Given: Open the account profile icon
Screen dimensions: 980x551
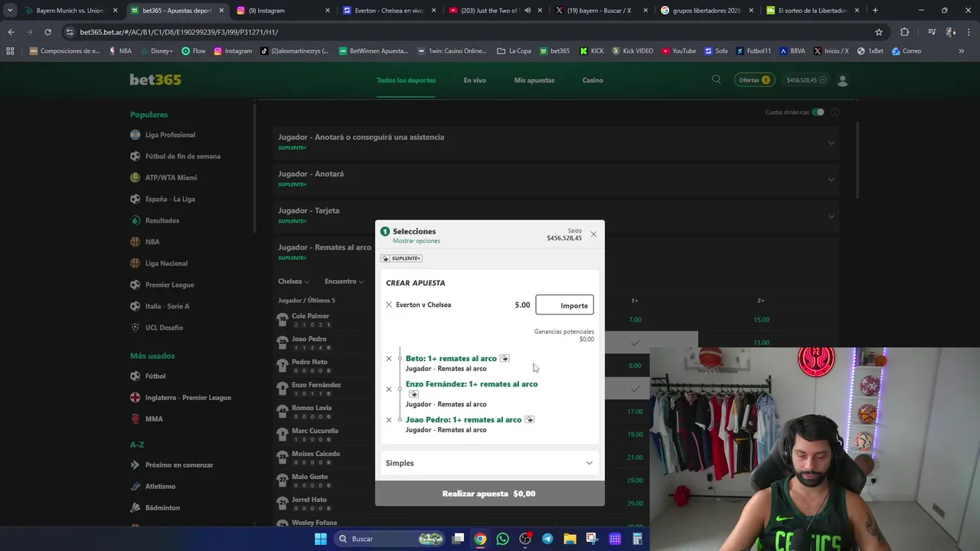Looking at the screenshot, I should click(843, 80).
